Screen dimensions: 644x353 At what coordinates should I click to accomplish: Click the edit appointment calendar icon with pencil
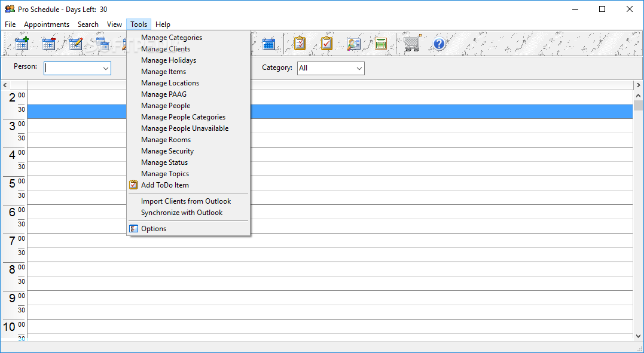click(75, 44)
